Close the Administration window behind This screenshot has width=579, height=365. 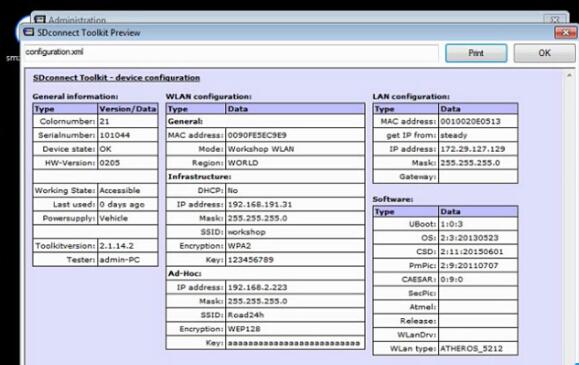555,19
